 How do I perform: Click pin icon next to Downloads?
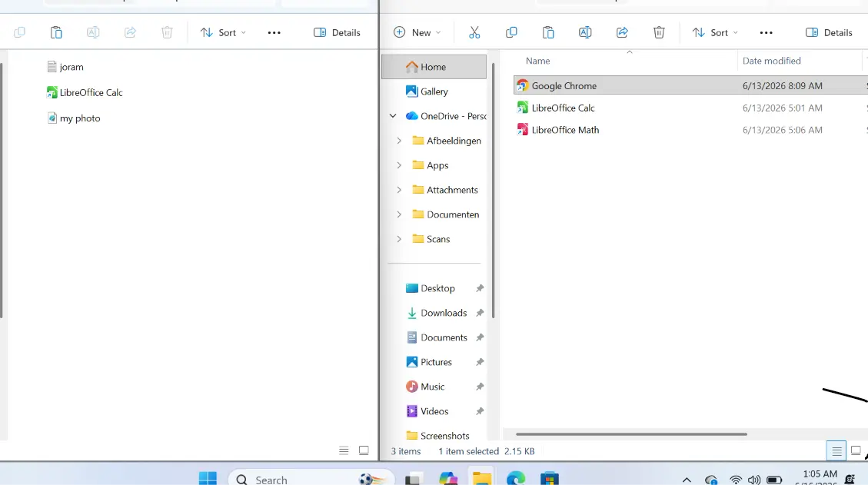480,313
